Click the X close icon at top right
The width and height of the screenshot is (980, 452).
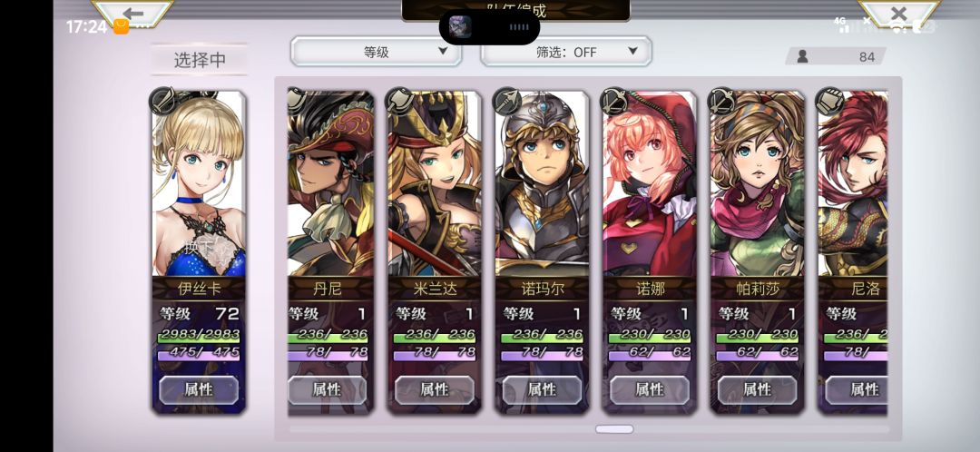coord(898,13)
